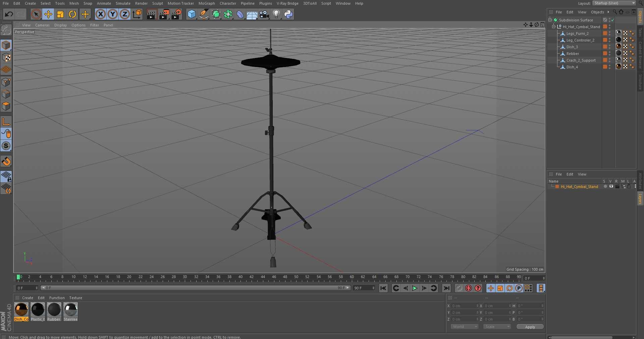
Task: Toggle solo for Hi_Hat_Cymbal_Stand layer
Action: (605, 187)
